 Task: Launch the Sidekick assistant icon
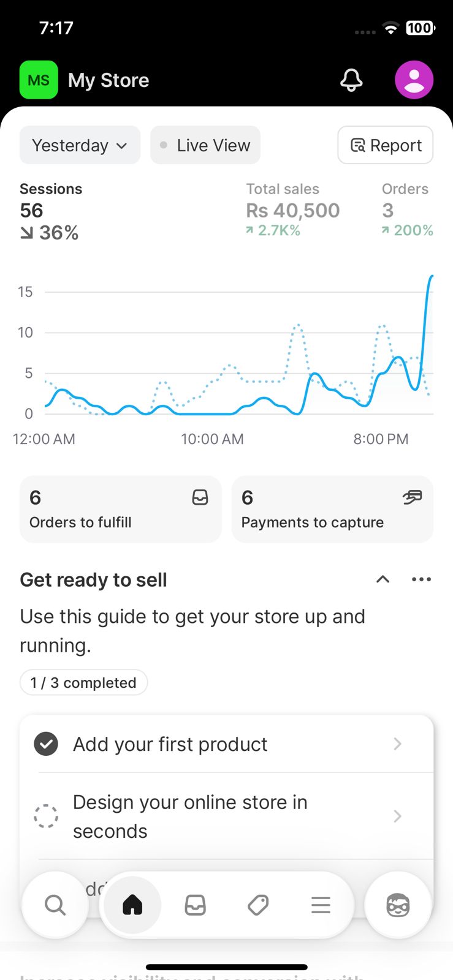tap(398, 905)
